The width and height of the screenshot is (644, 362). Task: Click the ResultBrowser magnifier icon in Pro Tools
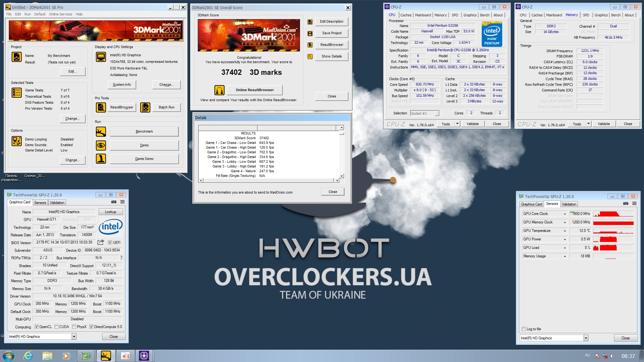(x=101, y=107)
